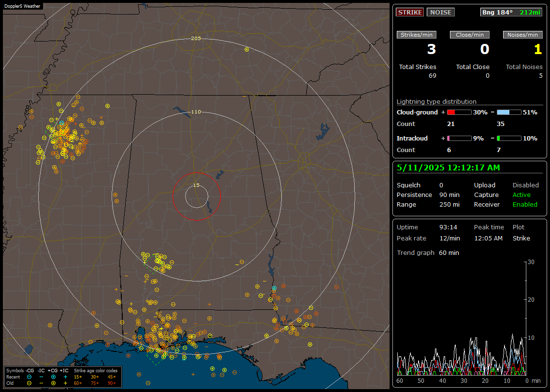The height and width of the screenshot is (392, 550).
Task: Click the Recent -CG cyan legend symbol
Action: pyautogui.click(x=29, y=377)
